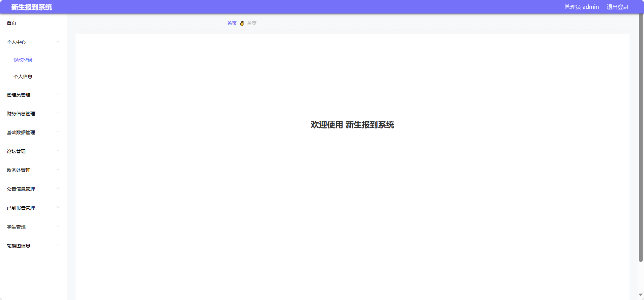Click the 管理员 admin user label

(582, 7)
